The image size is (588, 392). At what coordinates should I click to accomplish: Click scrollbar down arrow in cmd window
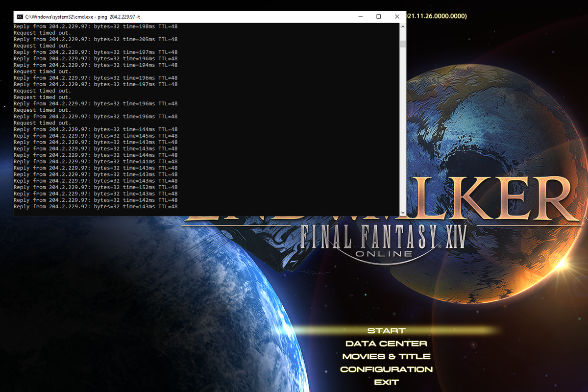coord(403,213)
